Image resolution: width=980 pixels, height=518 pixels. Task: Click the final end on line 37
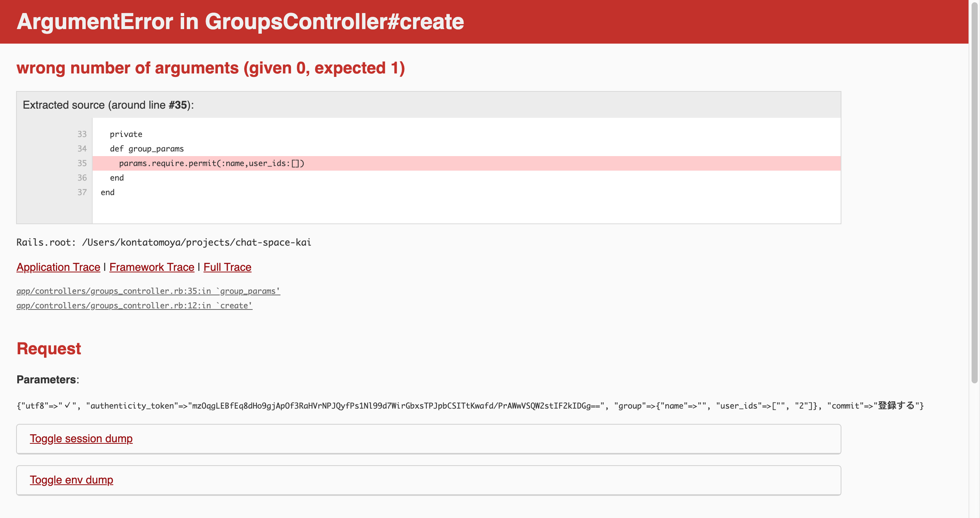coord(108,192)
